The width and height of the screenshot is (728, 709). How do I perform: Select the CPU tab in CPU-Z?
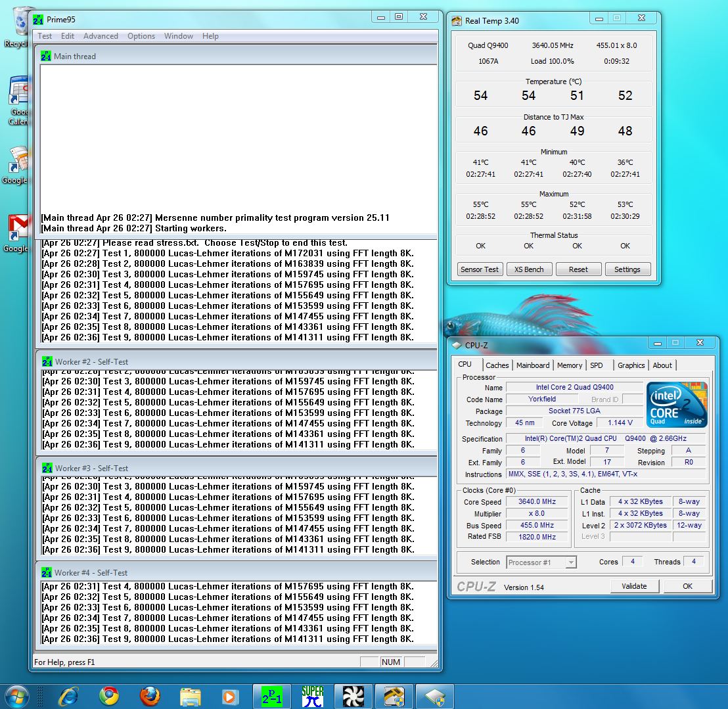click(x=466, y=365)
